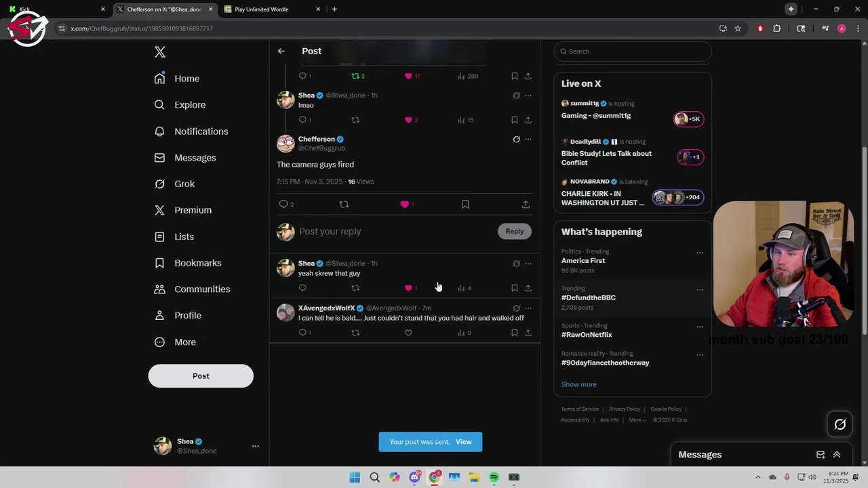This screenshot has width=868, height=488.
Task: Open more for #90dayfiancetheotherway trend
Action: (x=700, y=354)
